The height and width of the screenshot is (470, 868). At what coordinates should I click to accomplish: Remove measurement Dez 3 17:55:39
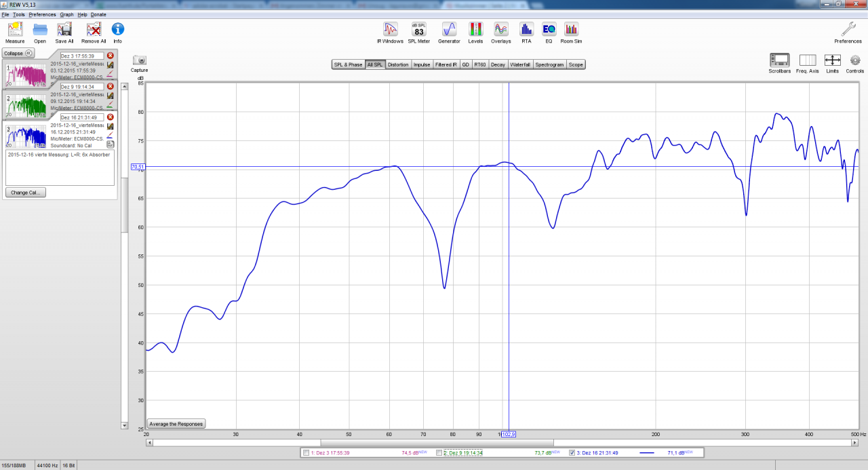(x=111, y=56)
